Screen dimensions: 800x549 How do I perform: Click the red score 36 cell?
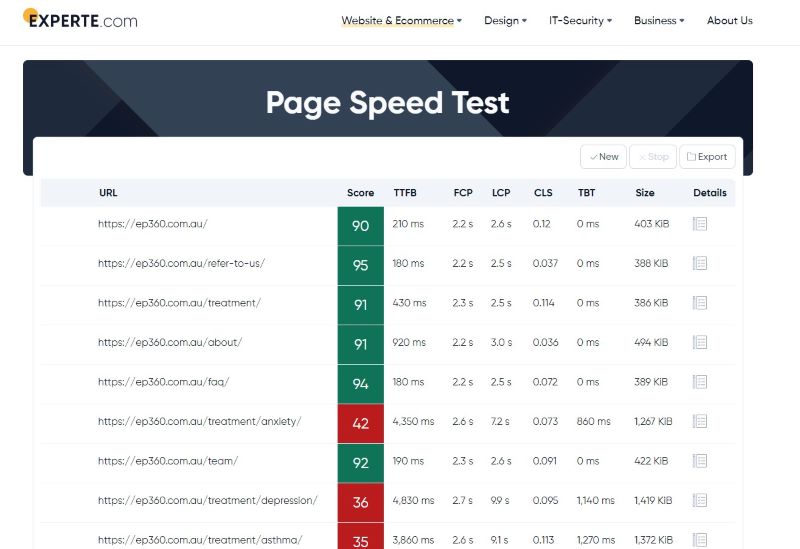(x=360, y=503)
